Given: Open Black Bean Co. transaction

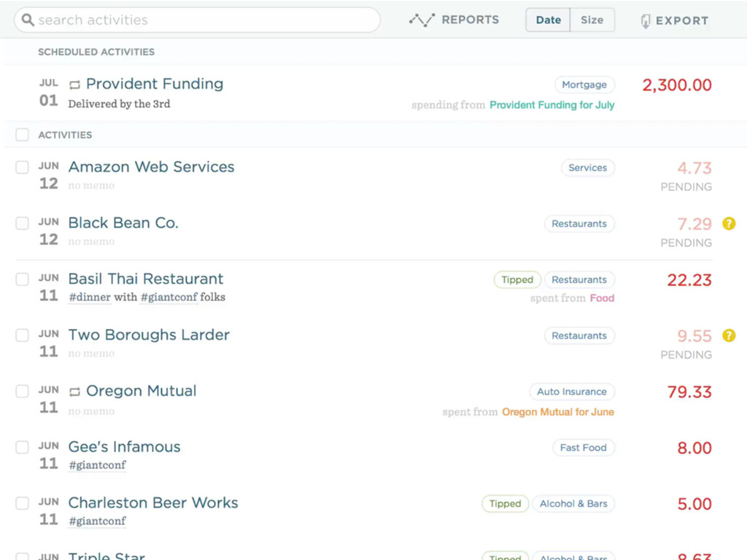Looking at the screenshot, I should [x=123, y=223].
